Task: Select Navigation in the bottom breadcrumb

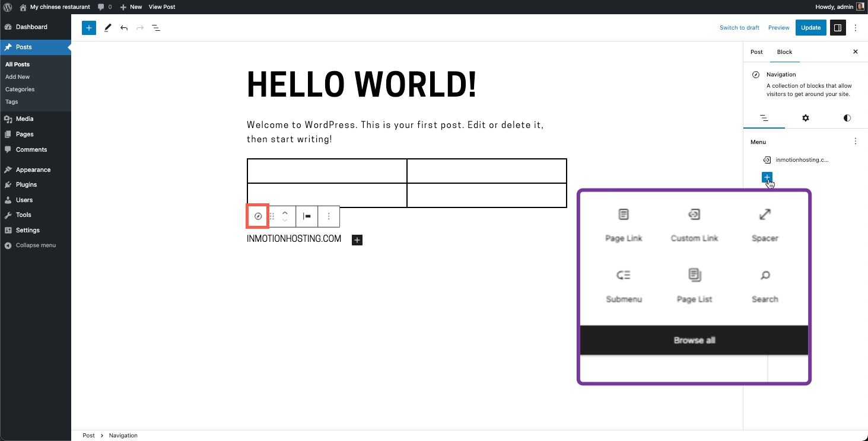Action: (123, 435)
